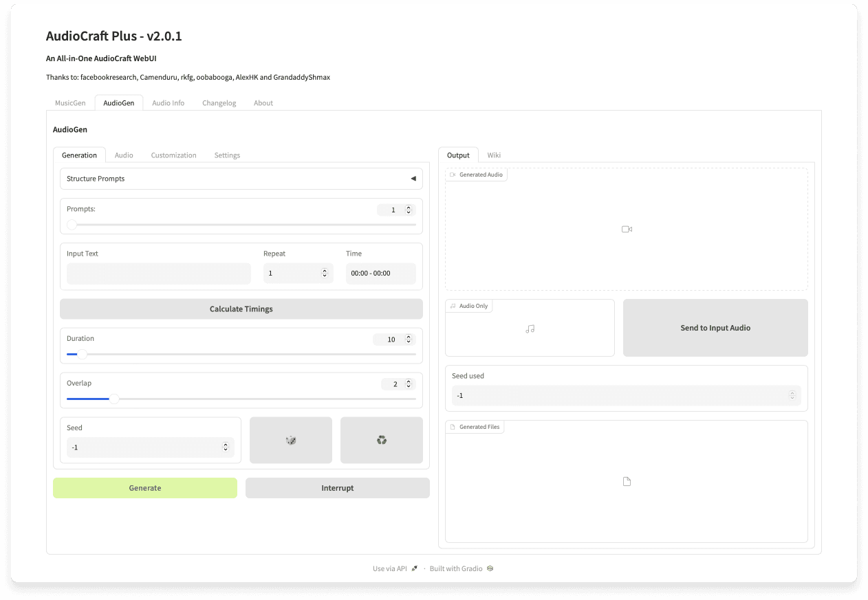Click the Audio Only player box
This screenshot has height=600, width=868.
point(530,328)
